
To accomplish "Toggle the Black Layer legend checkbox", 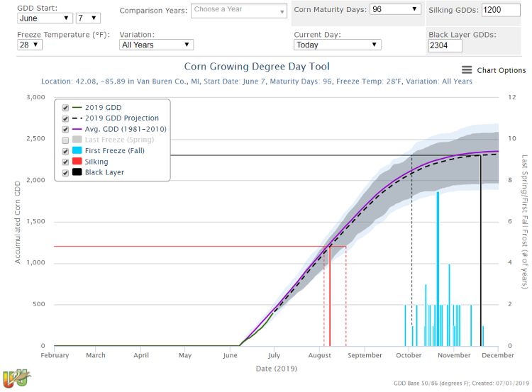I will 65,173.
